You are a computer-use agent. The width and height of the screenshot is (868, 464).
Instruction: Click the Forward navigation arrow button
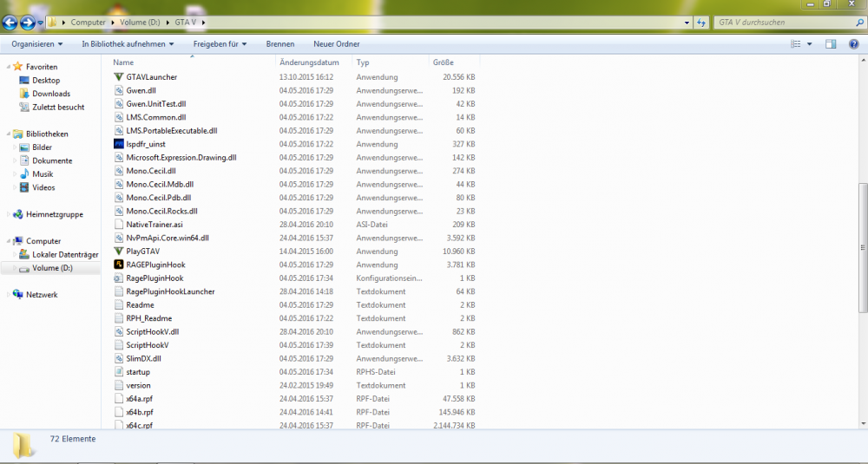tap(27, 23)
